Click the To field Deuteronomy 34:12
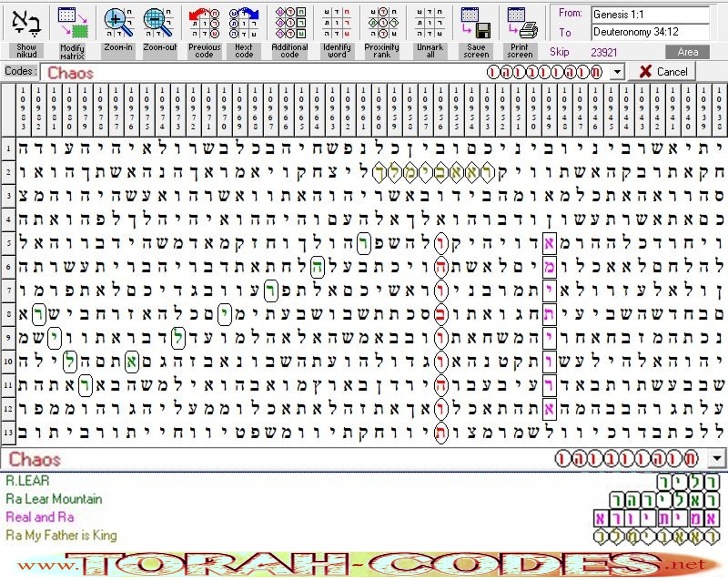This screenshot has width=728, height=581. pyautogui.click(x=650, y=32)
